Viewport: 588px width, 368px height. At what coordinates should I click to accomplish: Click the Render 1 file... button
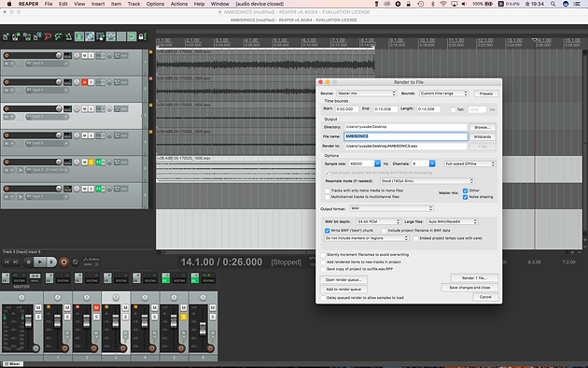coord(474,278)
